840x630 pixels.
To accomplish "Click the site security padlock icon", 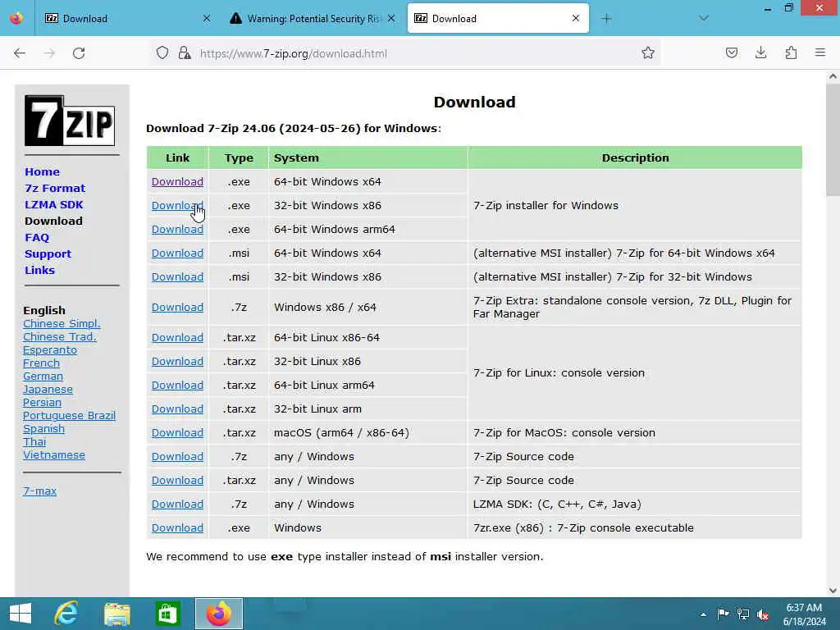I will (185, 52).
